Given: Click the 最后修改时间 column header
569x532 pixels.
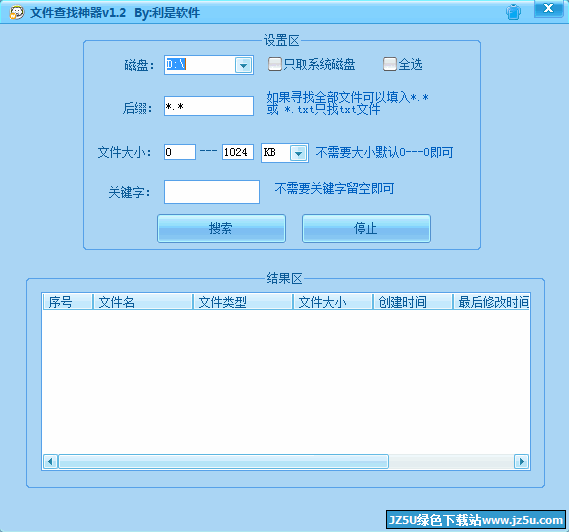Looking at the screenshot, I should [491, 302].
